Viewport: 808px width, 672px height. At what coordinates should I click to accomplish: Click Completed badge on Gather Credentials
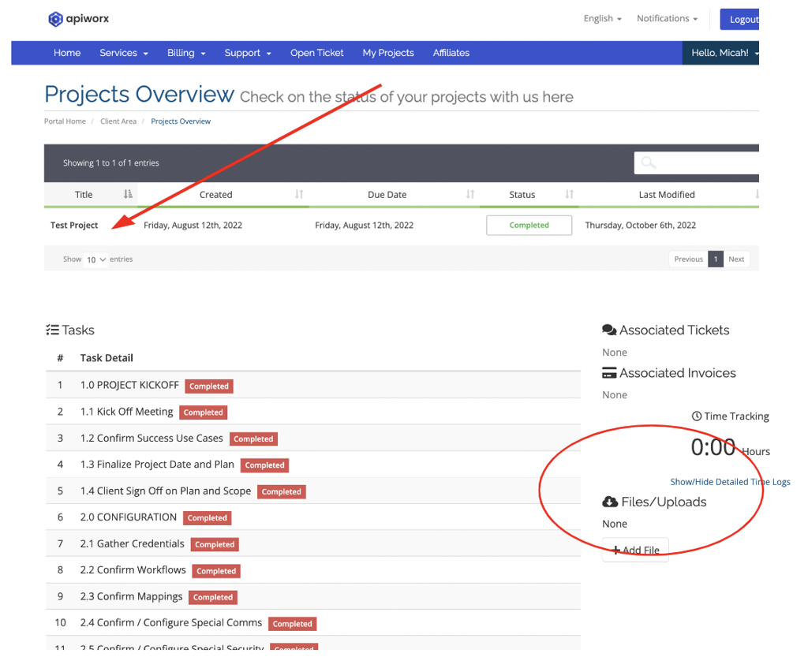(x=215, y=544)
